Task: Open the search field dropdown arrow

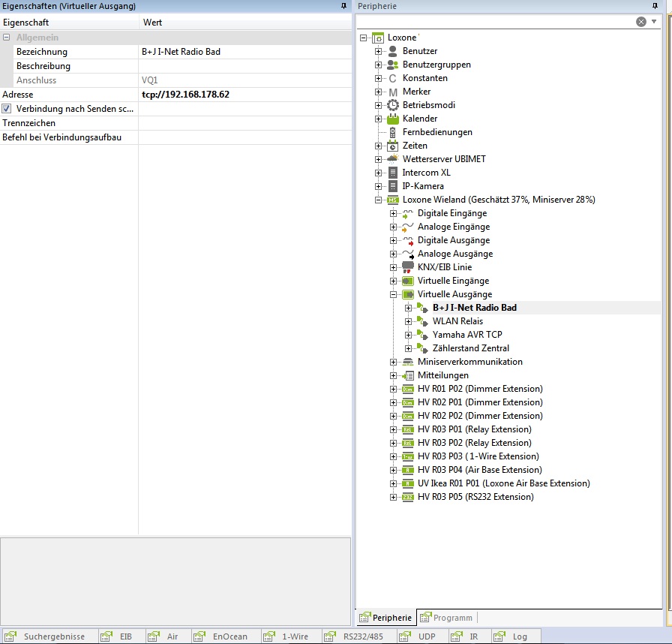Action: tap(654, 22)
